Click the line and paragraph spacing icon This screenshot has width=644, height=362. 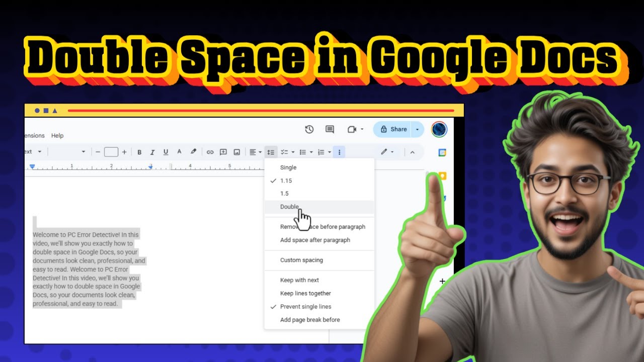coord(271,152)
